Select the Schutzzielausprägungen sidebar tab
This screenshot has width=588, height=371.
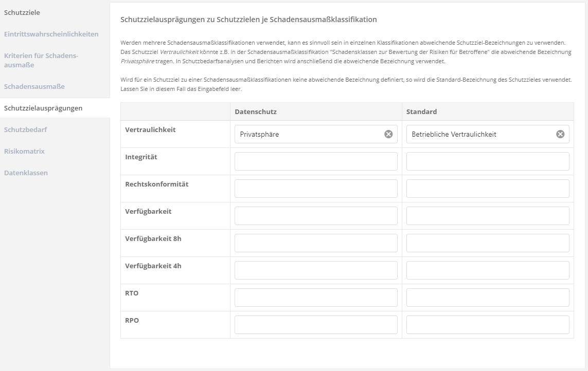pos(43,108)
